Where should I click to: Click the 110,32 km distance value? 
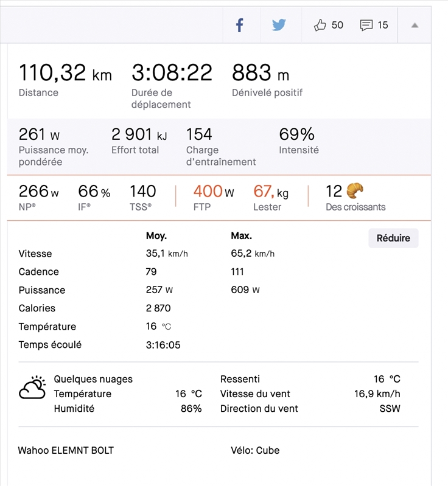(x=65, y=73)
